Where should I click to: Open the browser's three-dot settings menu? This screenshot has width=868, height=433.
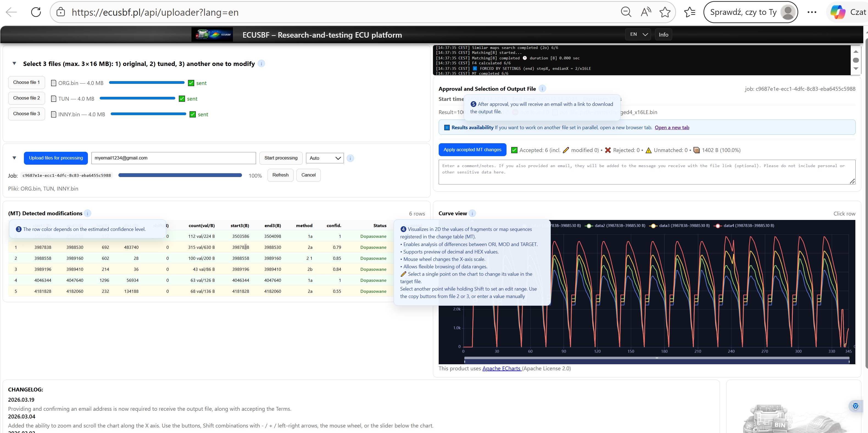812,12
